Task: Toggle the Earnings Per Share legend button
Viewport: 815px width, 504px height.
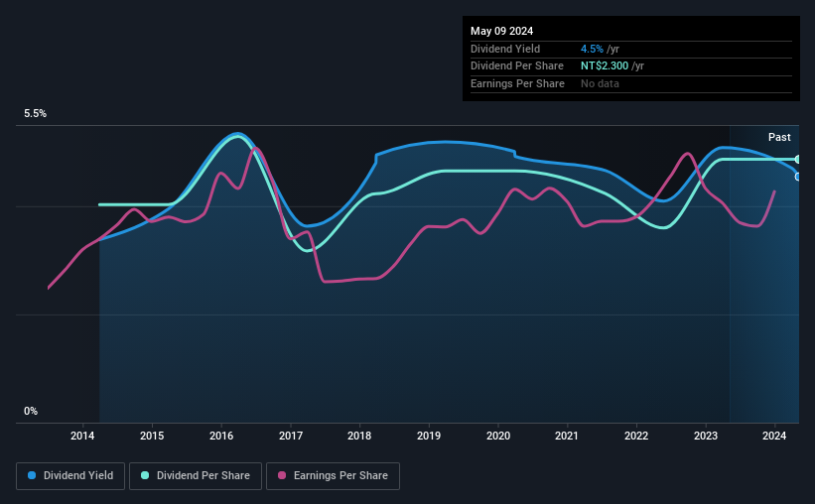Action: point(333,475)
